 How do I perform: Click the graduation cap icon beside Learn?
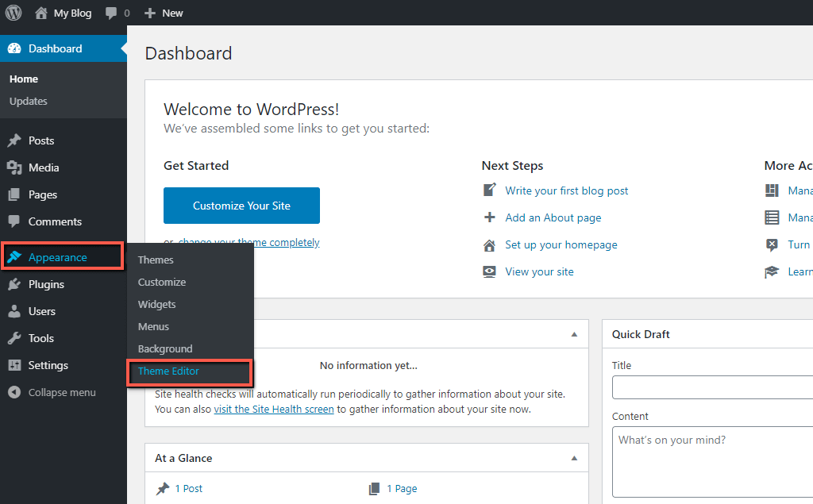[x=772, y=271]
